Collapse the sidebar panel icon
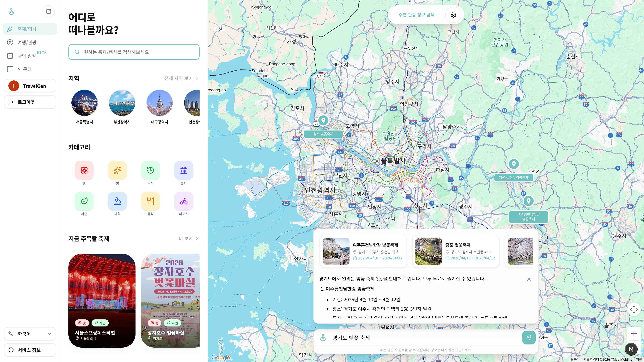This screenshot has width=644, height=362. coord(48,12)
